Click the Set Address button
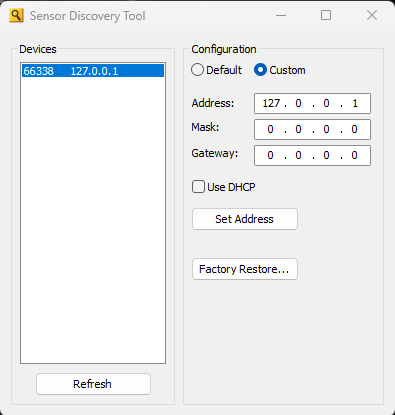Viewport: 395px width, 415px height. tap(245, 219)
